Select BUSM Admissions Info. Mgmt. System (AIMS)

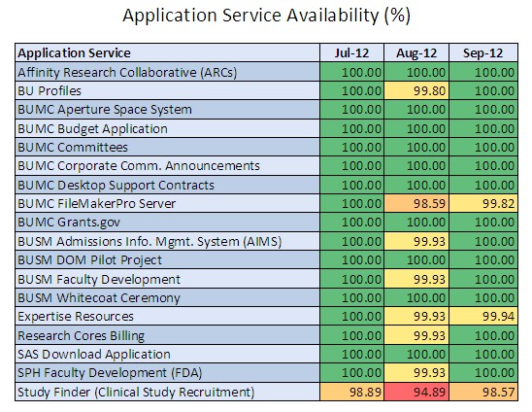click(x=167, y=241)
